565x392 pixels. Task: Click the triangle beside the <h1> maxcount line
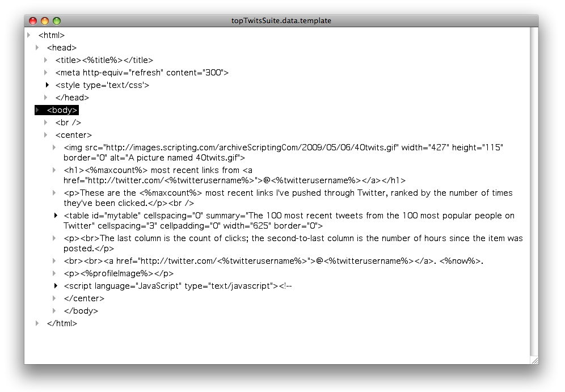click(54, 170)
